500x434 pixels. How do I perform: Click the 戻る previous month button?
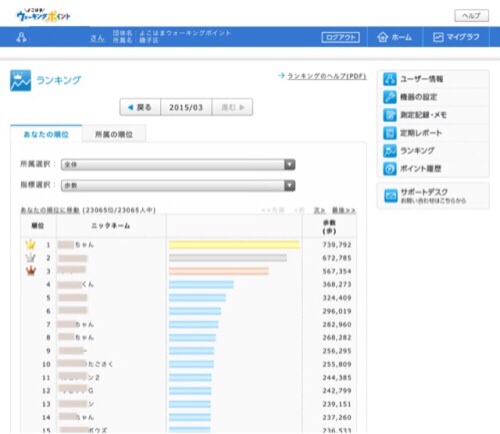(x=140, y=107)
